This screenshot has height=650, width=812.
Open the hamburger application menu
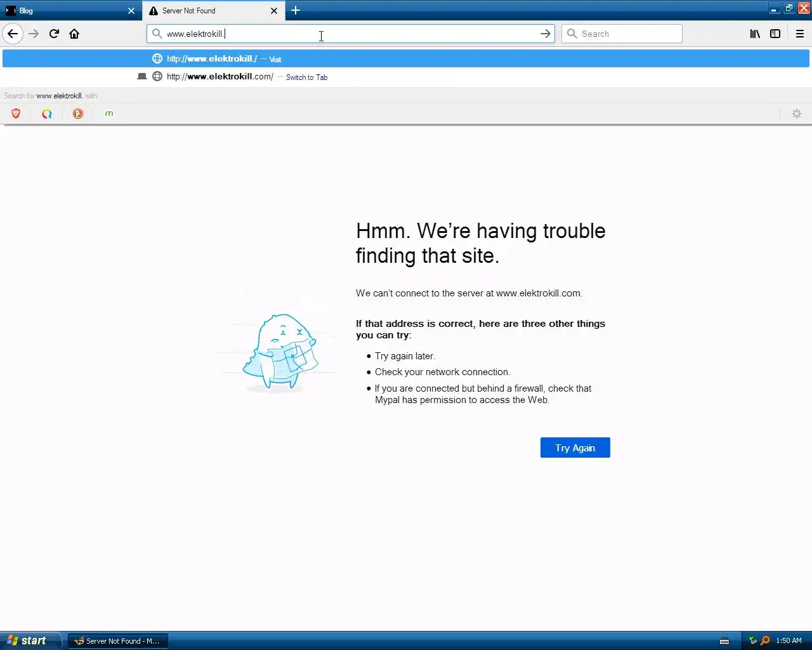click(800, 34)
